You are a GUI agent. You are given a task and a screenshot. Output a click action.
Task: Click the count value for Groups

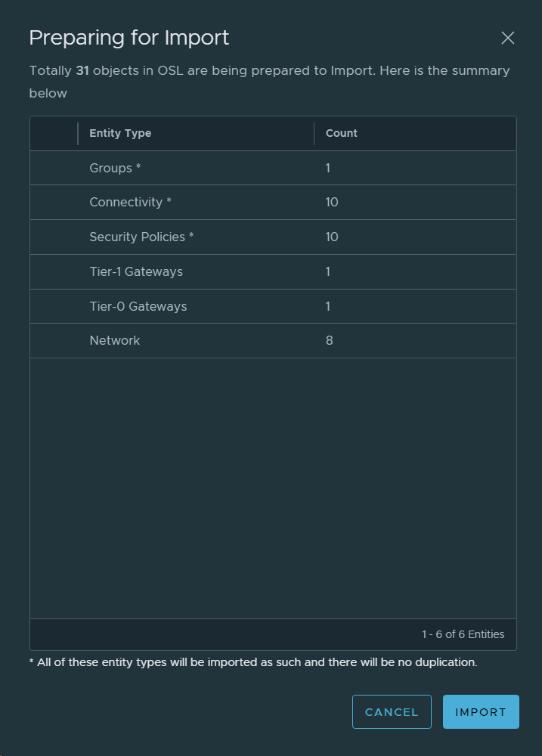[x=328, y=168]
